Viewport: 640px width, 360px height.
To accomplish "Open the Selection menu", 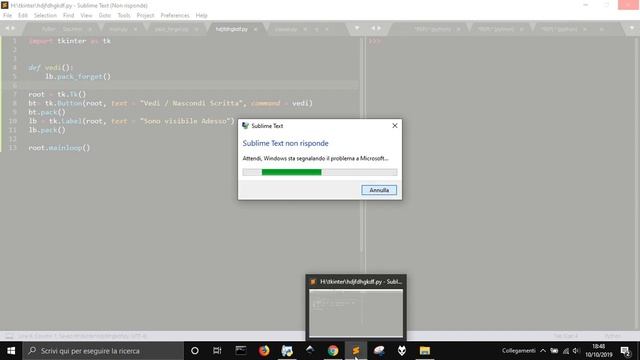I will (x=45, y=16).
